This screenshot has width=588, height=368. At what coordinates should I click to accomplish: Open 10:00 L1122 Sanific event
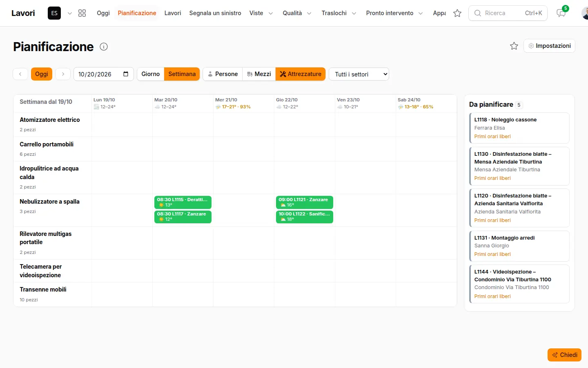coord(305,217)
